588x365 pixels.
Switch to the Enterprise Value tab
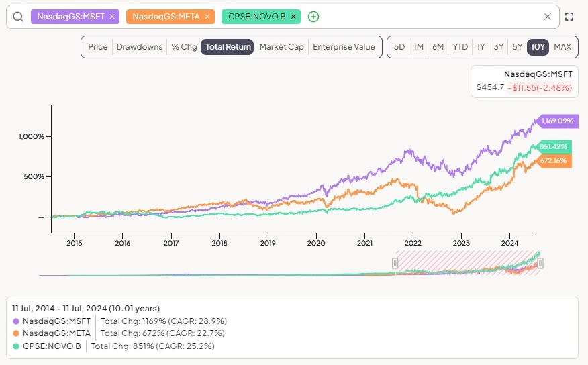344,47
